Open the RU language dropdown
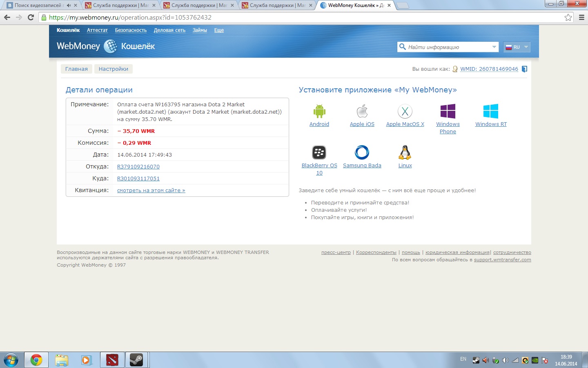The height and width of the screenshot is (368, 588). click(x=517, y=47)
